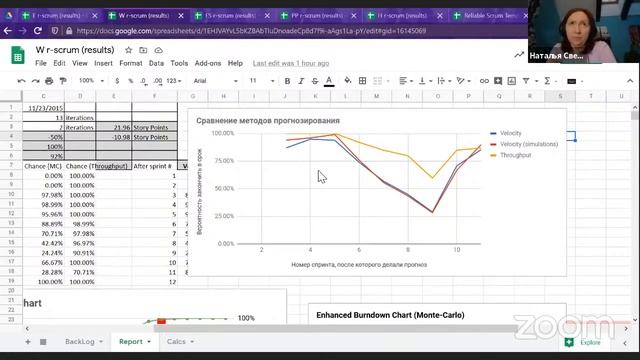Image resolution: width=640 pixels, height=360 pixels.
Task: Reload the browser page
Action: 38,31
